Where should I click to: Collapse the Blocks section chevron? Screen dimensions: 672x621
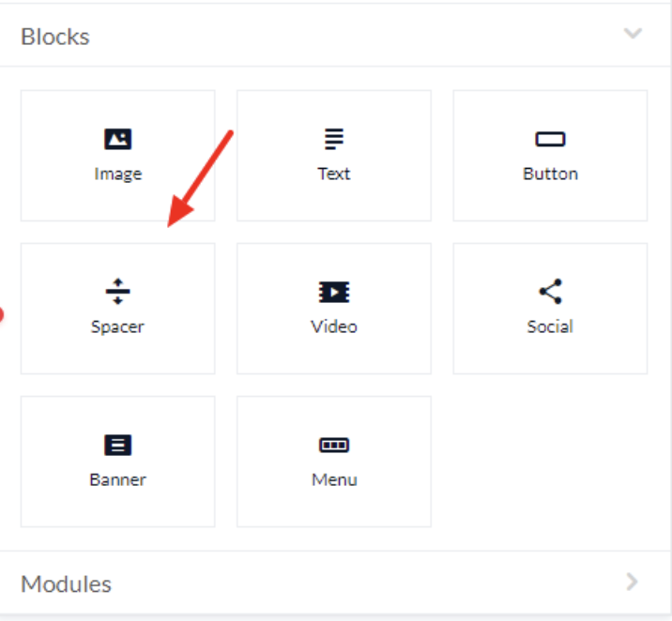coord(633,34)
